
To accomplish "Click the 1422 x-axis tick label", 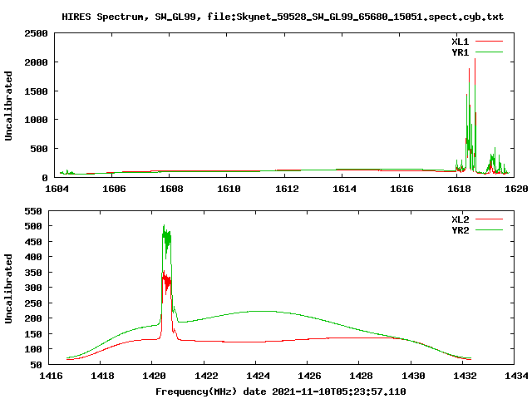I will click(x=206, y=376).
